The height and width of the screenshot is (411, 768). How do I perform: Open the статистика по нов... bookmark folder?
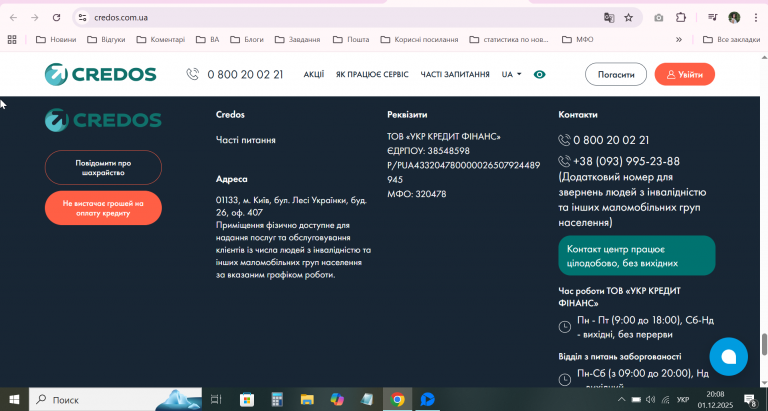coord(509,40)
